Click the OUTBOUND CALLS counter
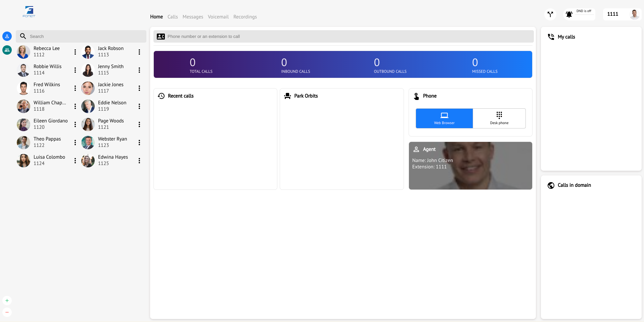644x322 pixels. pos(390,65)
